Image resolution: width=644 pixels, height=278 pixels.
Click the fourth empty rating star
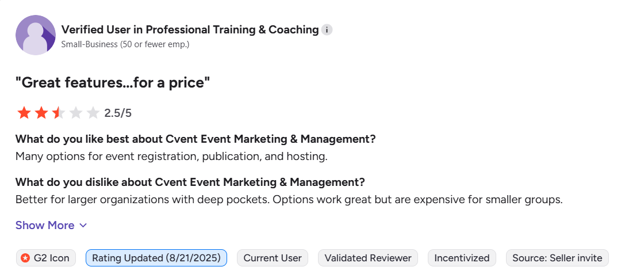pyautogui.click(x=76, y=113)
